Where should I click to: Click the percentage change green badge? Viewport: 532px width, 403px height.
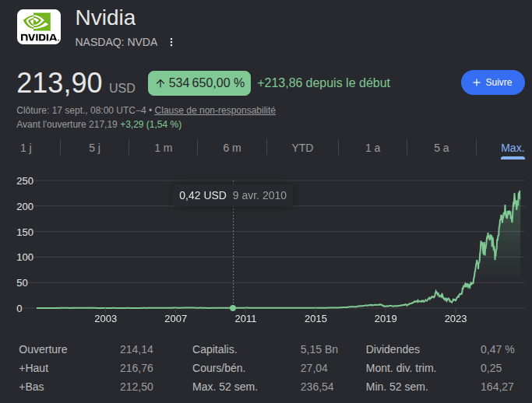(x=199, y=83)
